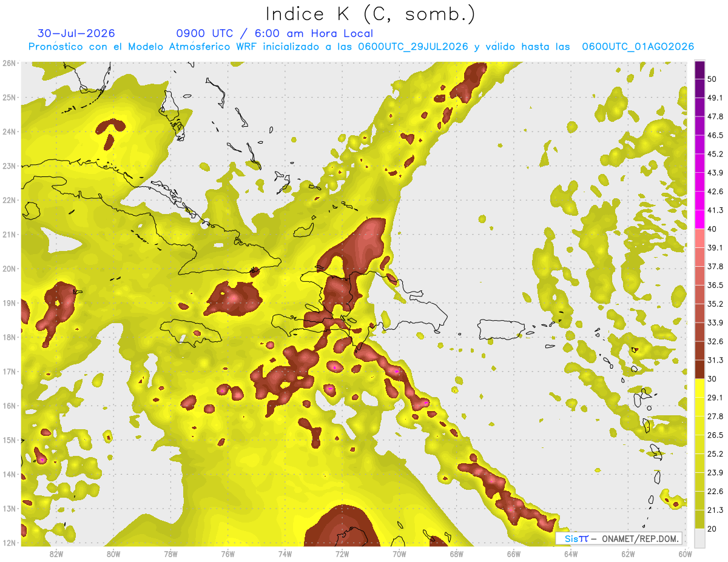This screenshot has width=728, height=562.
Task: Click the latitude label "20N"
Action: pyautogui.click(x=9, y=269)
